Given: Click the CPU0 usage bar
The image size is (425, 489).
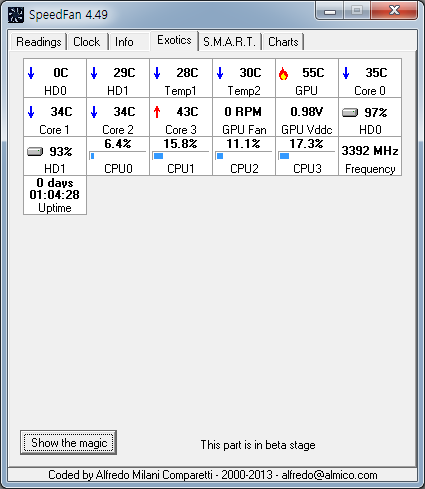Looking at the screenshot, I should click(118, 156).
